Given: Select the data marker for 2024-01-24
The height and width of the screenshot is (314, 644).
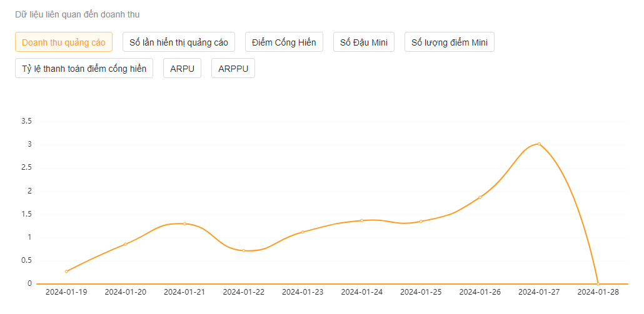Looking at the screenshot, I should pos(361,220).
